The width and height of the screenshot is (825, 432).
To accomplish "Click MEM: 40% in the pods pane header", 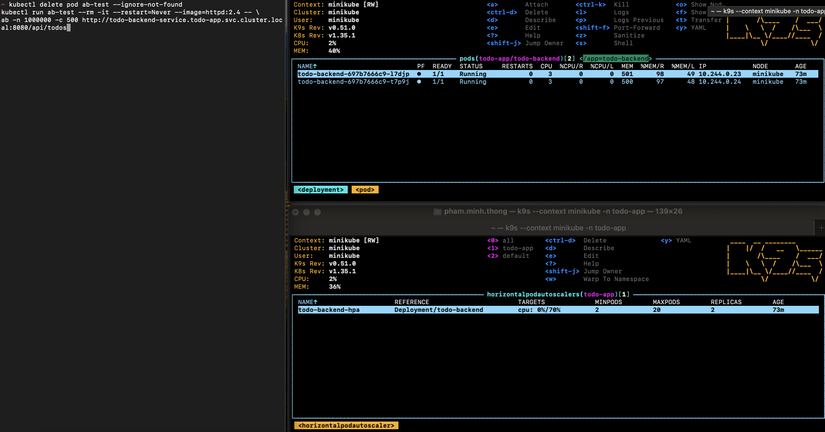I will point(317,51).
